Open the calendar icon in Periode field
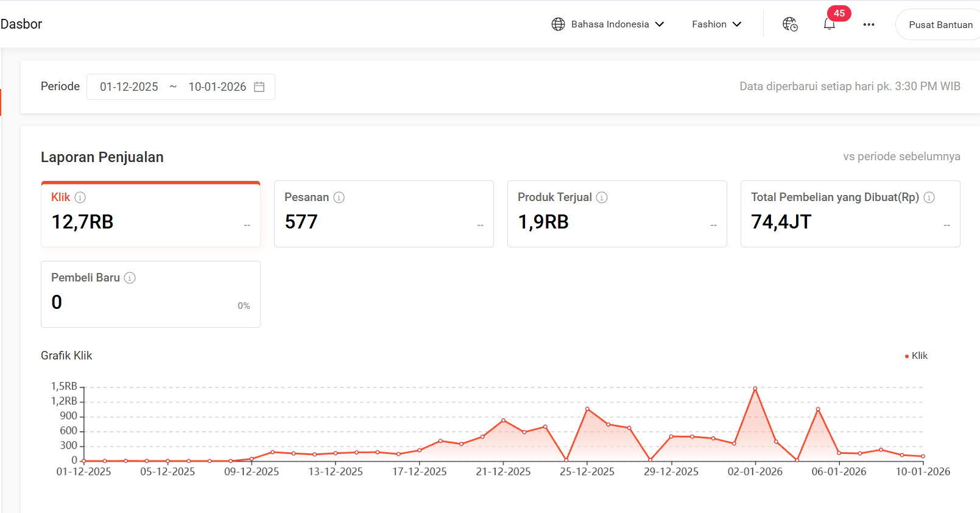The width and height of the screenshot is (980, 513). (259, 87)
